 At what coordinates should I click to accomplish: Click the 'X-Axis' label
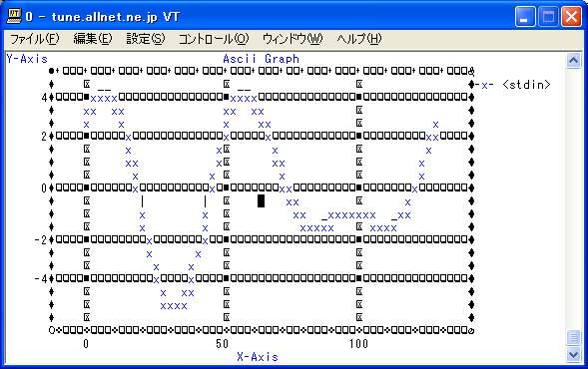click(258, 357)
